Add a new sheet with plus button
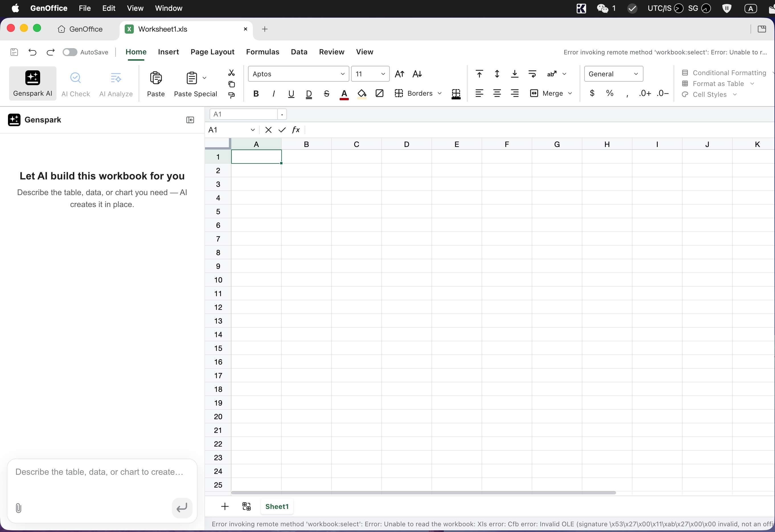Image resolution: width=775 pixels, height=532 pixels. click(225, 506)
